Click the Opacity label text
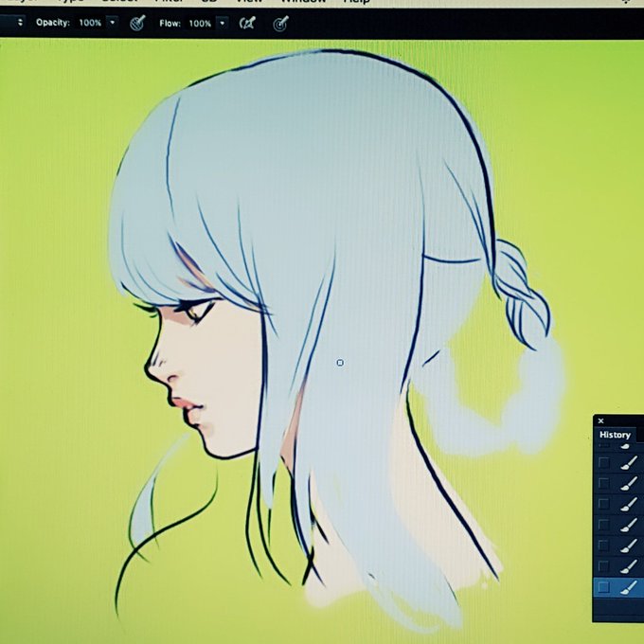Viewport: 644px width, 644px height. coord(53,22)
